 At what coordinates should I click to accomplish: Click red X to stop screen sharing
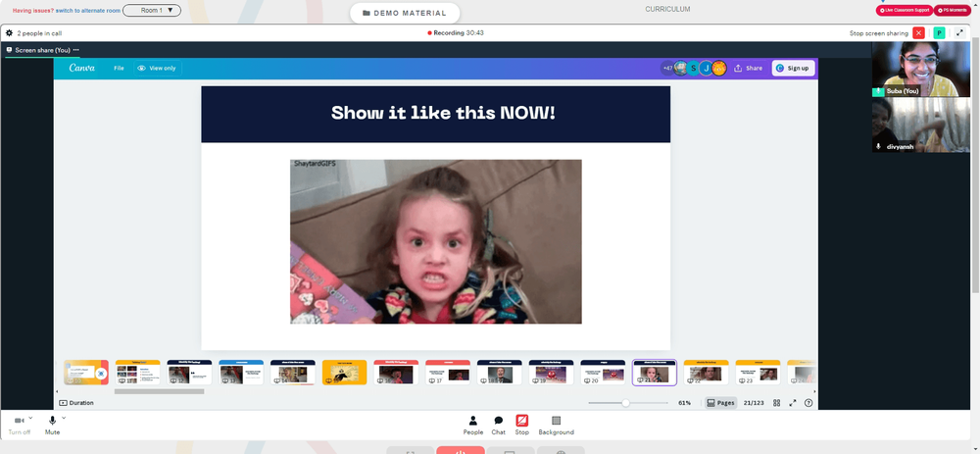coord(918,33)
